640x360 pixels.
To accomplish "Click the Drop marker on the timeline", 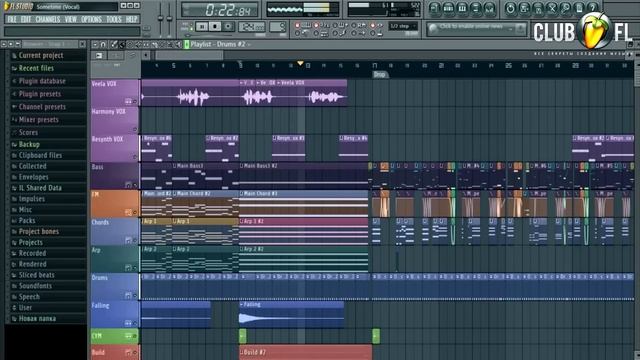I will click(x=379, y=74).
